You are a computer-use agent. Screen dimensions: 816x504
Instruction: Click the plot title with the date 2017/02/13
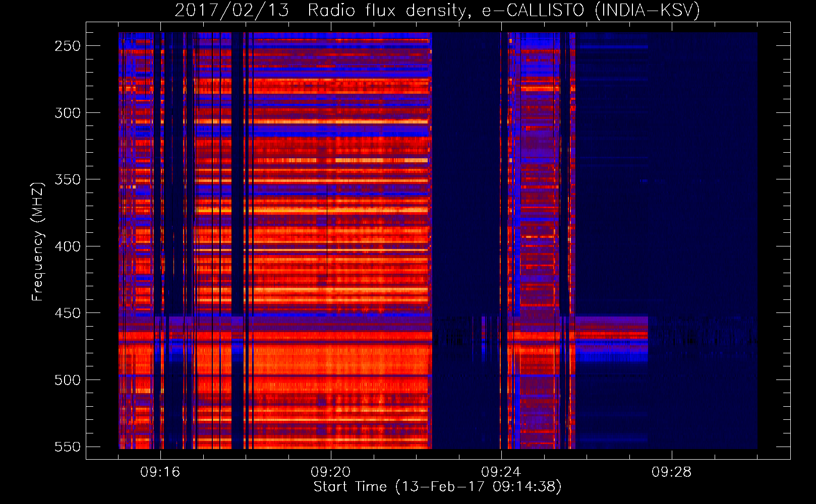point(437,10)
